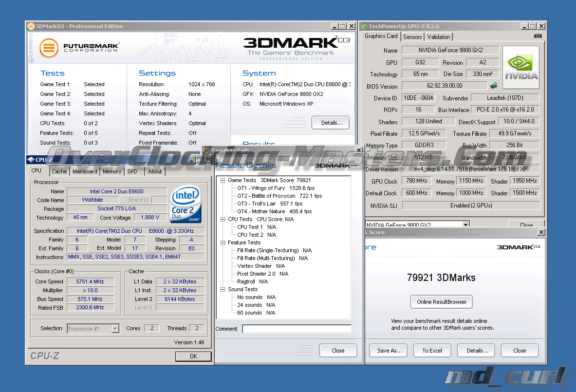Click the To Excel button

[x=432, y=351]
